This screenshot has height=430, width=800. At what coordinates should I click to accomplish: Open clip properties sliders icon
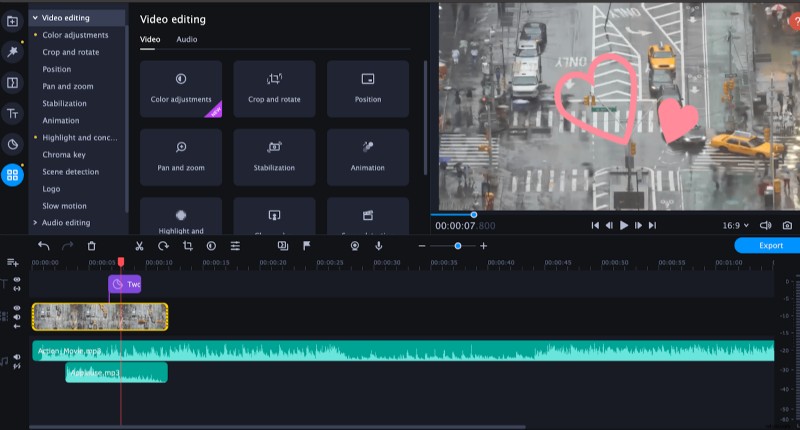(235, 246)
